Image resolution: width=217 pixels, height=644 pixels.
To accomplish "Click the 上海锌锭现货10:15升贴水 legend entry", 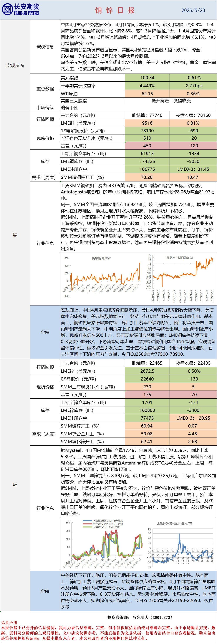I will click(103, 521).
